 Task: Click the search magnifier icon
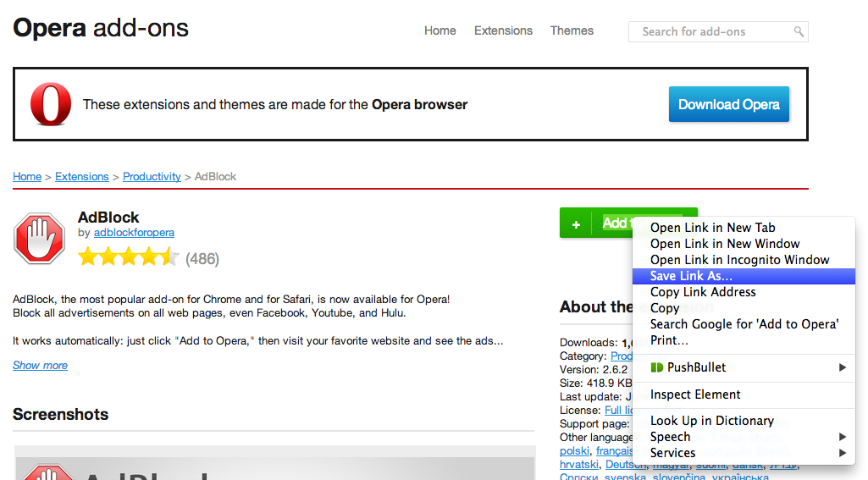click(799, 31)
